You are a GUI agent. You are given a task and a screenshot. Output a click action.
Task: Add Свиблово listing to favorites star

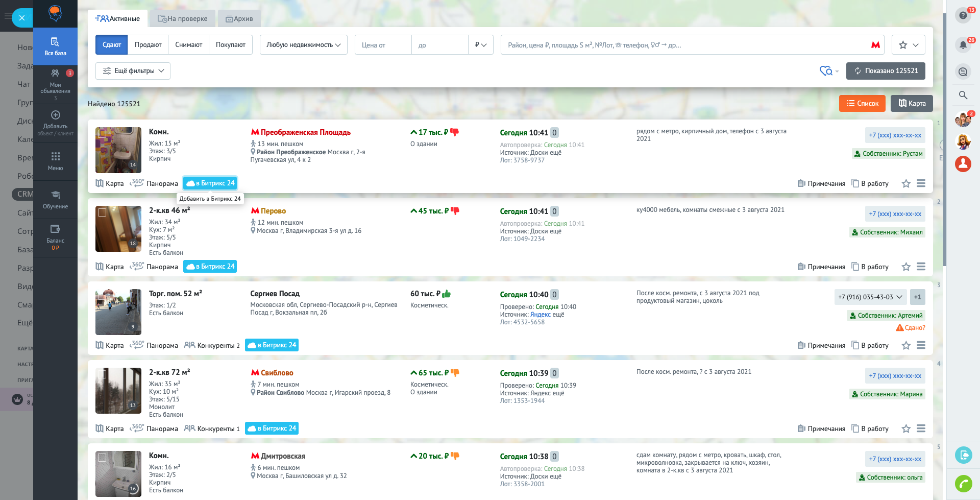(x=906, y=428)
